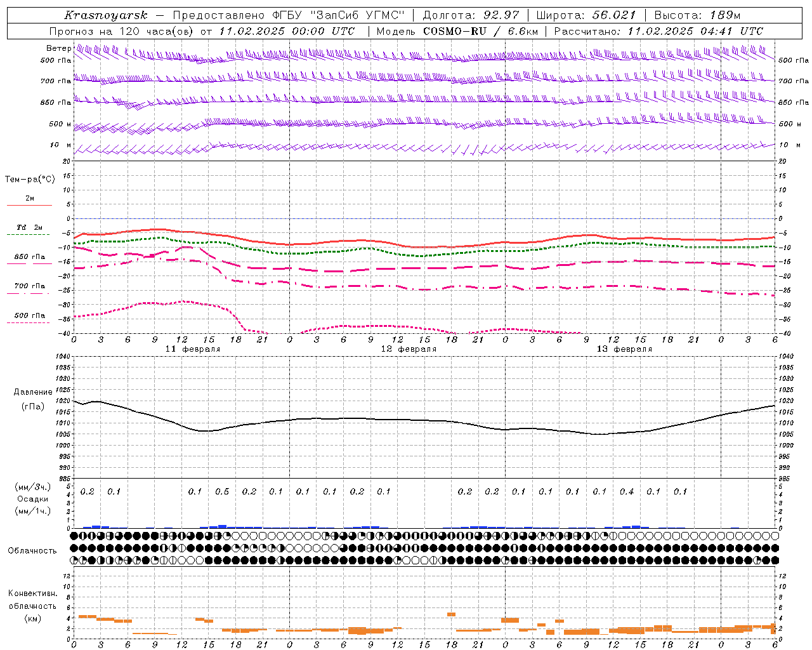
Task: Click the '500 м' wind level label on left
Action: (61, 124)
